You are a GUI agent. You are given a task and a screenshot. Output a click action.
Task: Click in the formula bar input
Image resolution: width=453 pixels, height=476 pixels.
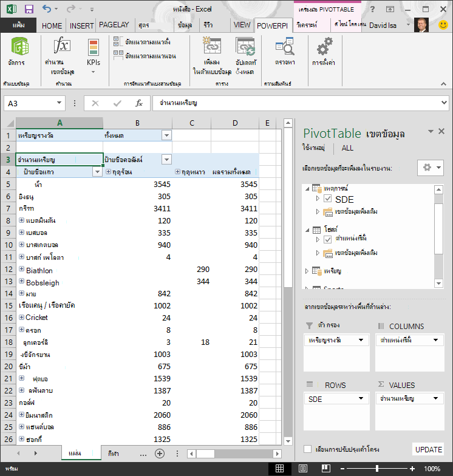coord(301,103)
